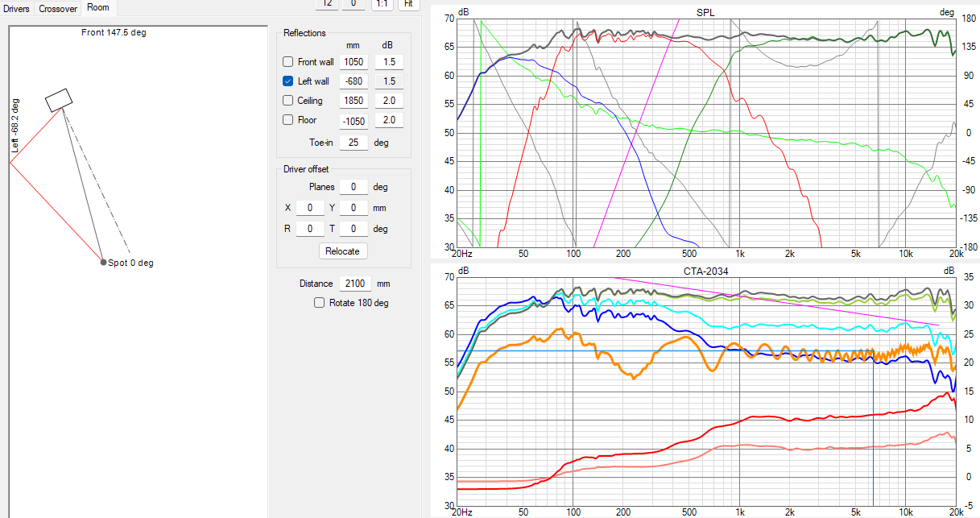Edit the Floor distance field -1050
980x518 pixels.
point(354,120)
